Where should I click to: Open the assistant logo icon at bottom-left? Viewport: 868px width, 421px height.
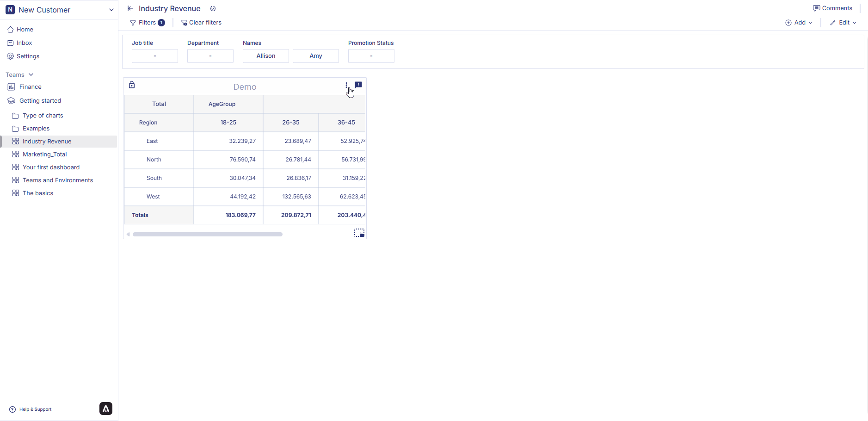(x=106, y=409)
